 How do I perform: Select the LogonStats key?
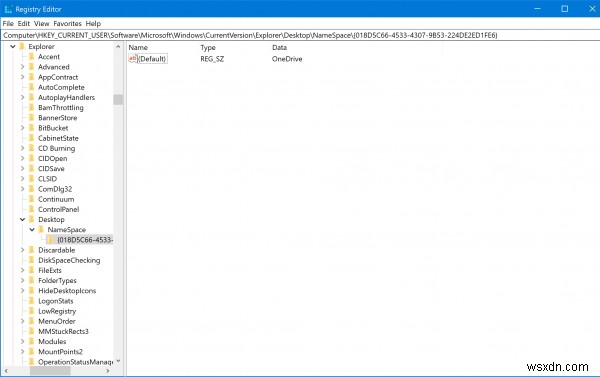click(x=55, y=301)
